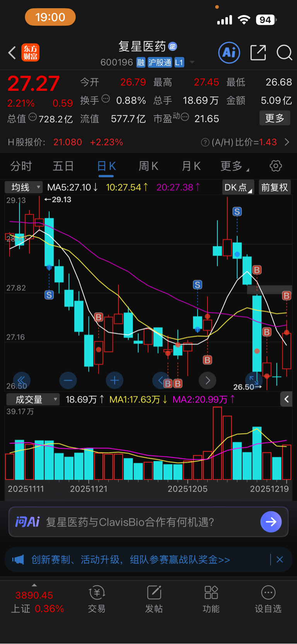
Task: Tap the MA1:17.63万 volume readout
Action: tap(138, 399)
